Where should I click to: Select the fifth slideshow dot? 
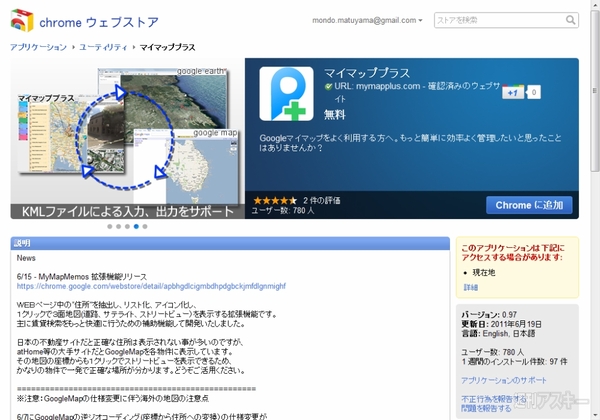coord(145,226)
